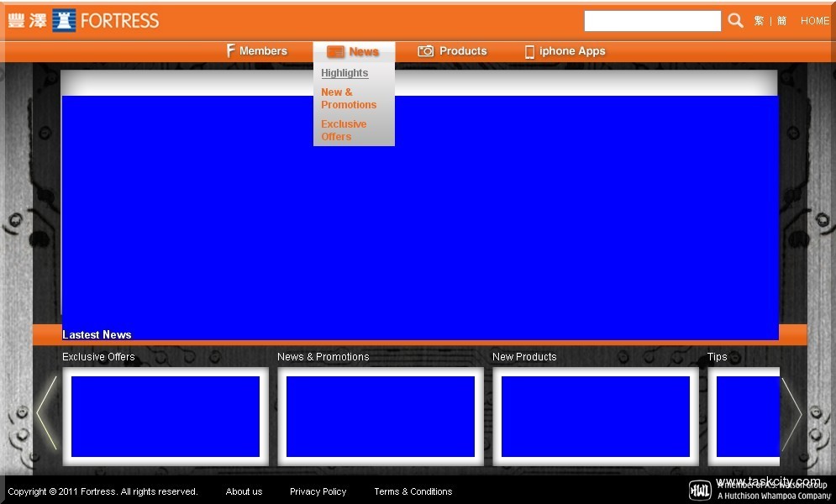836x504 pixels.
Task: Open the Terms & Conditions footer link
Action: coord(413,491)
